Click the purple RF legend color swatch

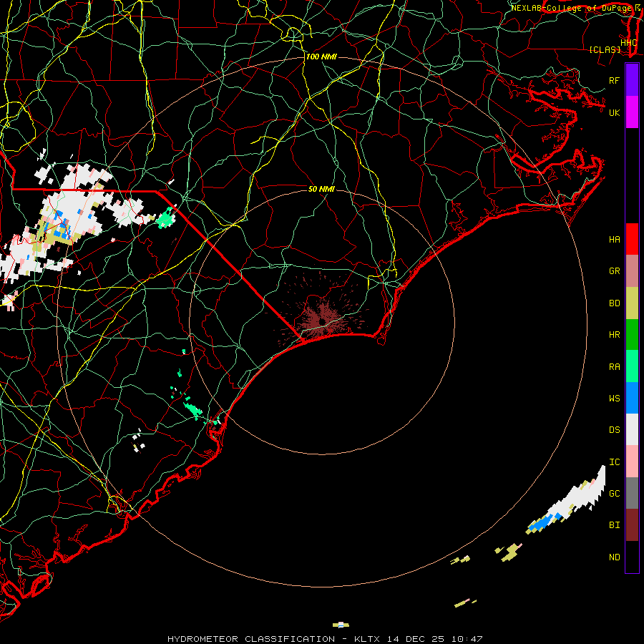coord(632,80)
